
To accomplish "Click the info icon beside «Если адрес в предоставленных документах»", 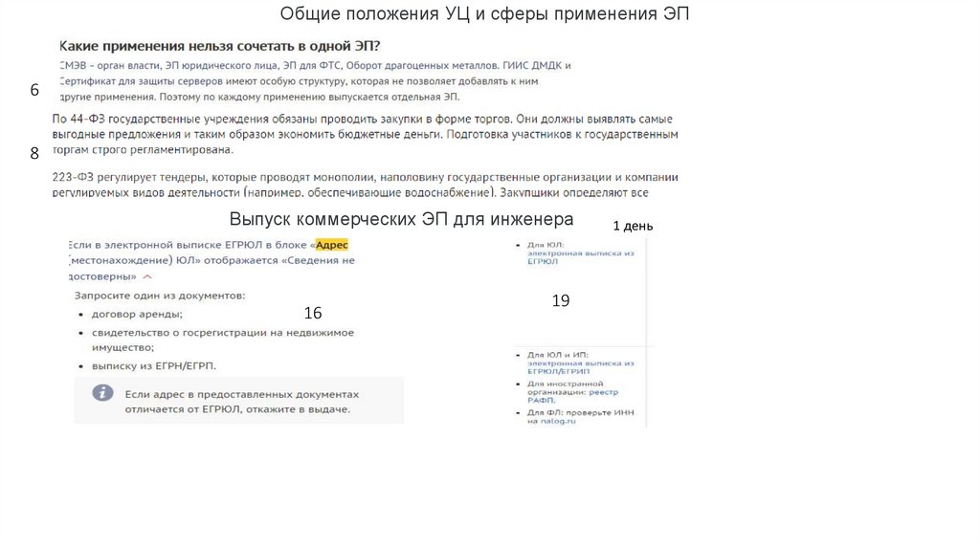I will pyautogui.click(x=103, y=393).
